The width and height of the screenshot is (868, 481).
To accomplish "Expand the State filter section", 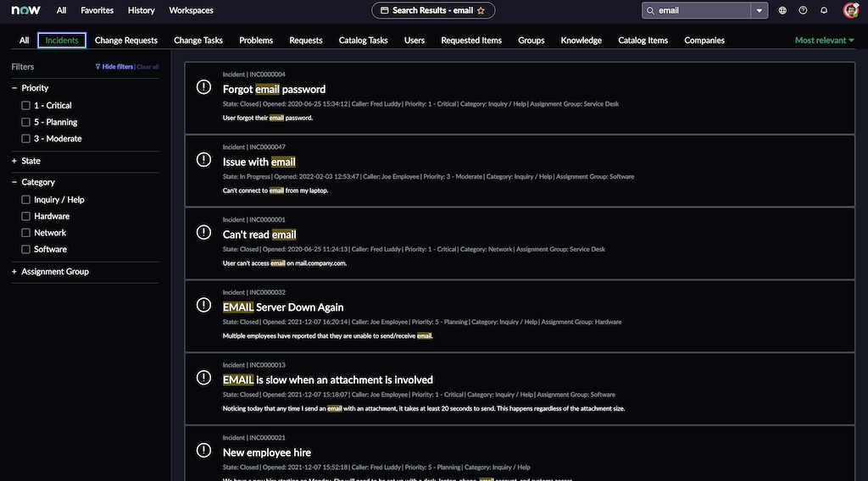I will coord(14,161).
